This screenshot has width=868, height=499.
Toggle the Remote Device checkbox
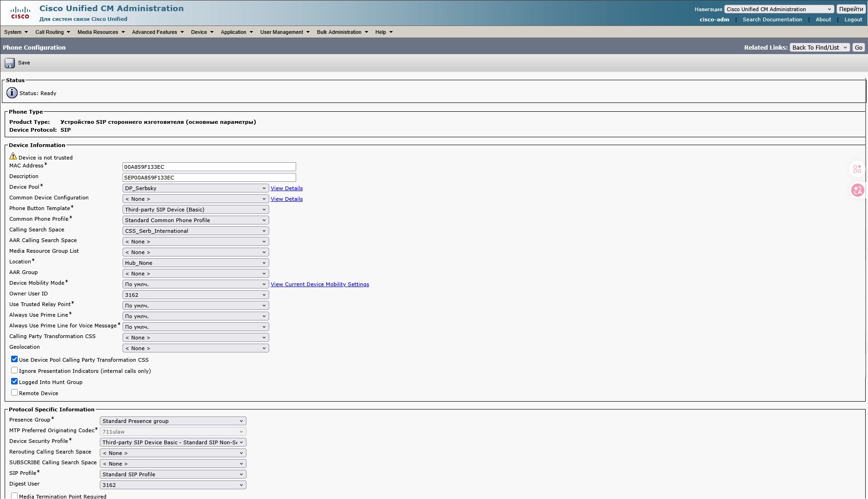[14, 393]
